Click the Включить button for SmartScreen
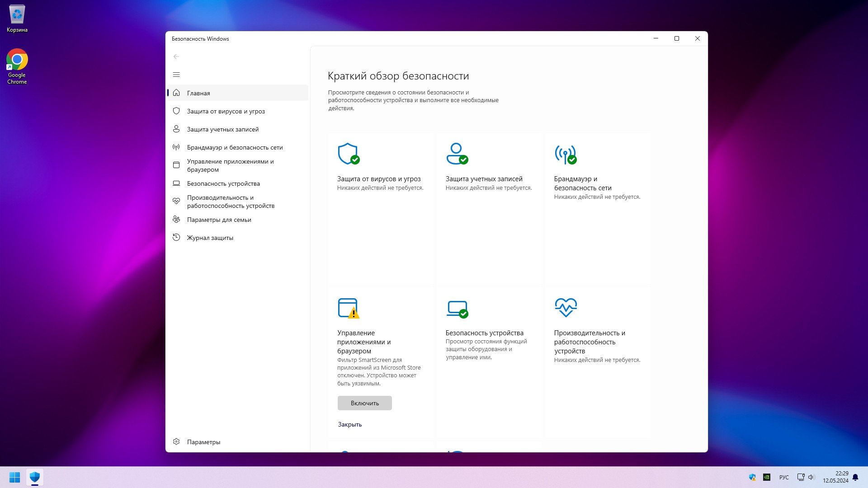 point(364,403)
